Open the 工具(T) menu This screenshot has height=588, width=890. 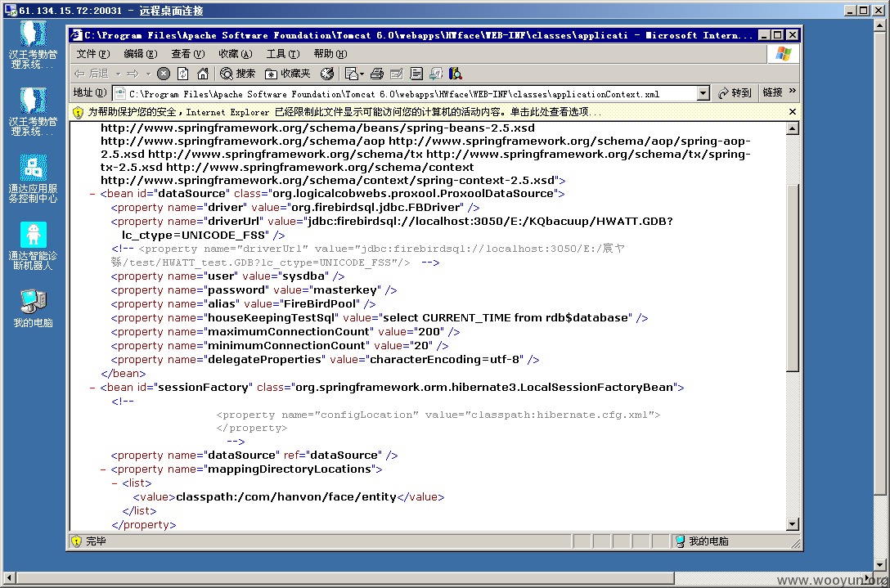283,54
